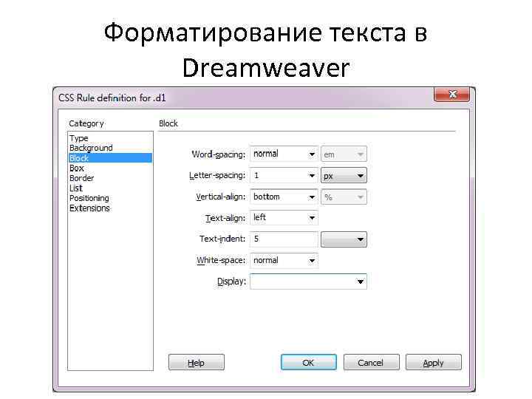This screenshot has height=399, width=532.
Task: Select the Background category
Action: click(x=91, y=148)
